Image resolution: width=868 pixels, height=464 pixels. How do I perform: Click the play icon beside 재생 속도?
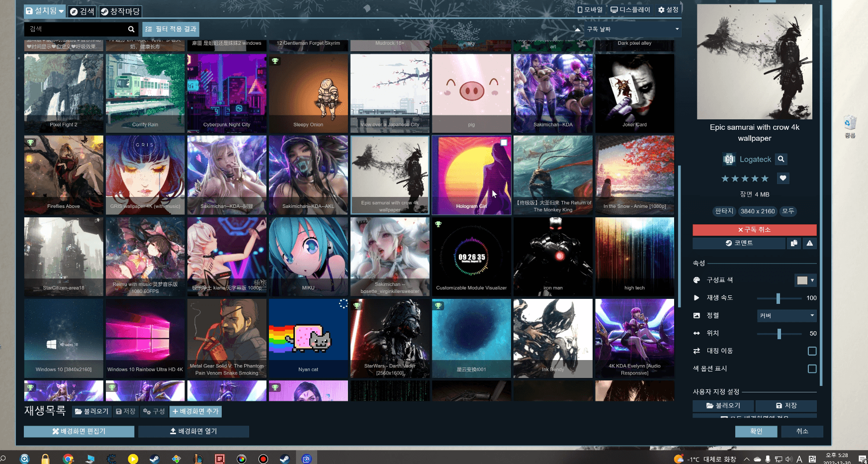click(x=696, y=298)
